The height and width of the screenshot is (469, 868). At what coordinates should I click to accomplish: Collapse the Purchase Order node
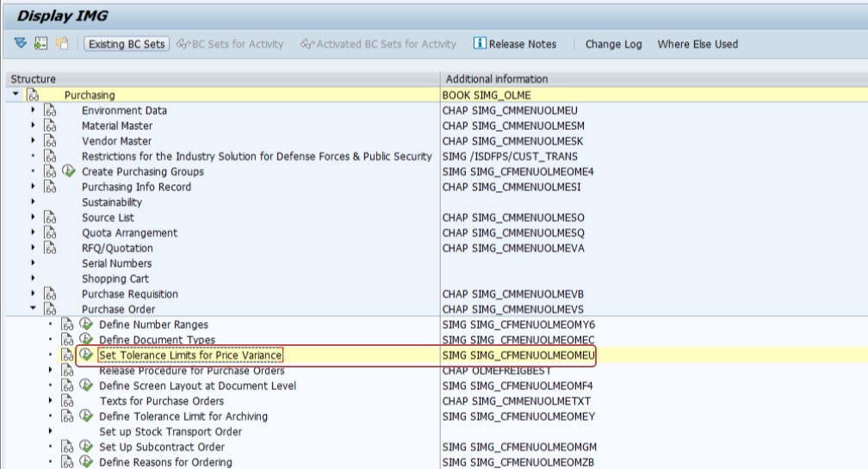tap(34, 309)
